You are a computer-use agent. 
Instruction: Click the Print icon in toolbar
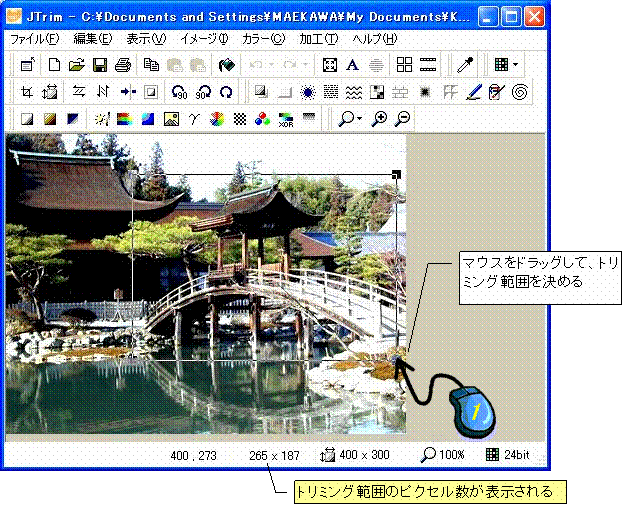(x=122, y=65)
